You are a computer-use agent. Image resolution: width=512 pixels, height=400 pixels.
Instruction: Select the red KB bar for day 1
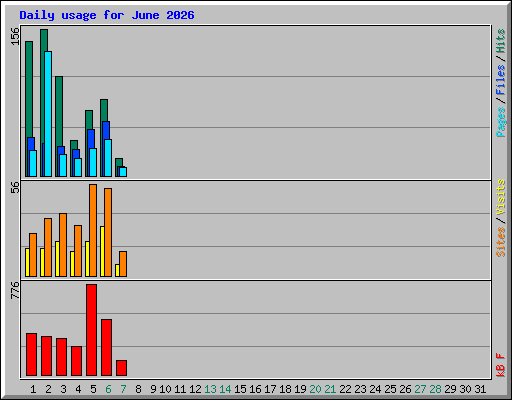tap(31, 355)
